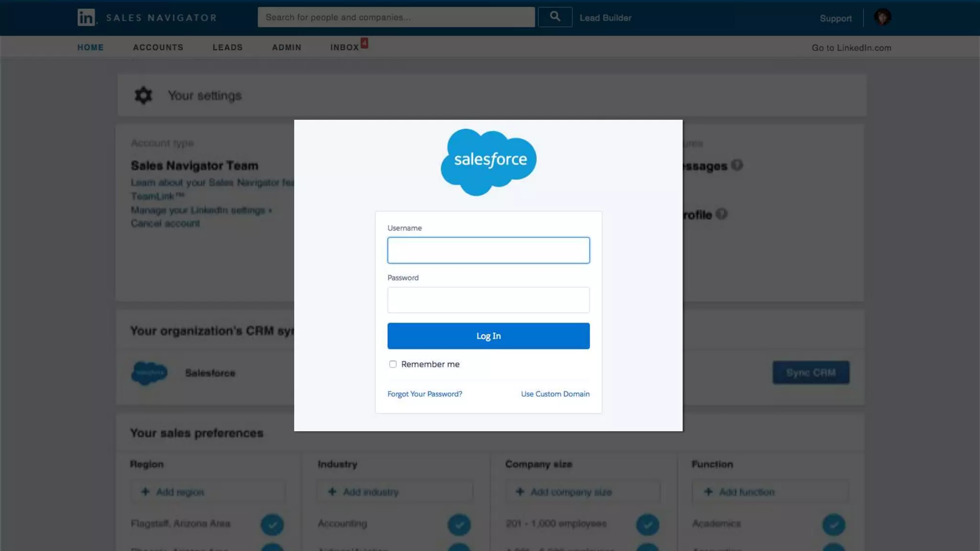Viewport: 980px width, 551px height.
Task: Click the inbox notification badge
Action: 365,43
